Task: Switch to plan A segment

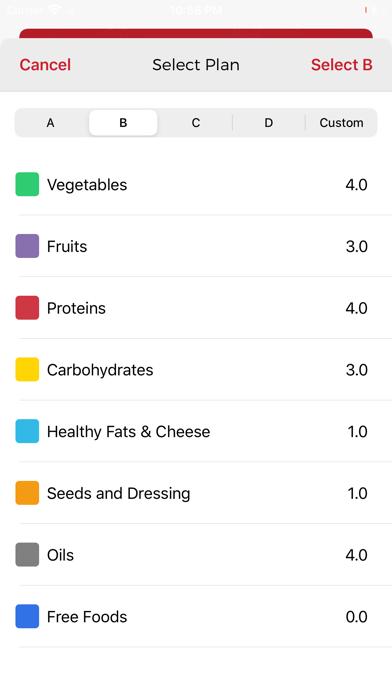Action: [51, 123]
